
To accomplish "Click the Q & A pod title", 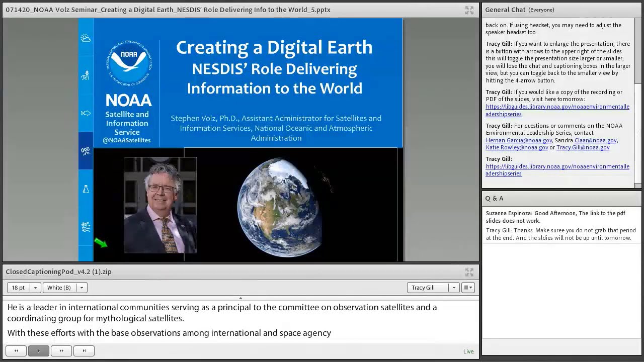I will point(494,199).
